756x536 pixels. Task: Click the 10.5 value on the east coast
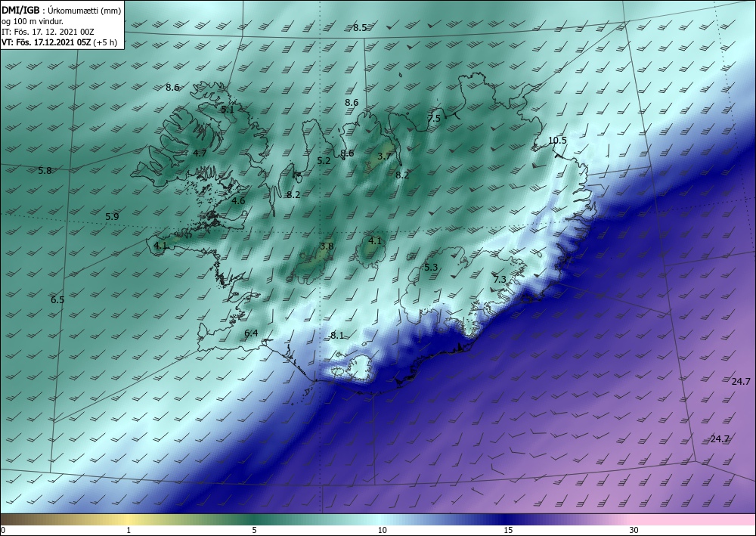point(557,141)
